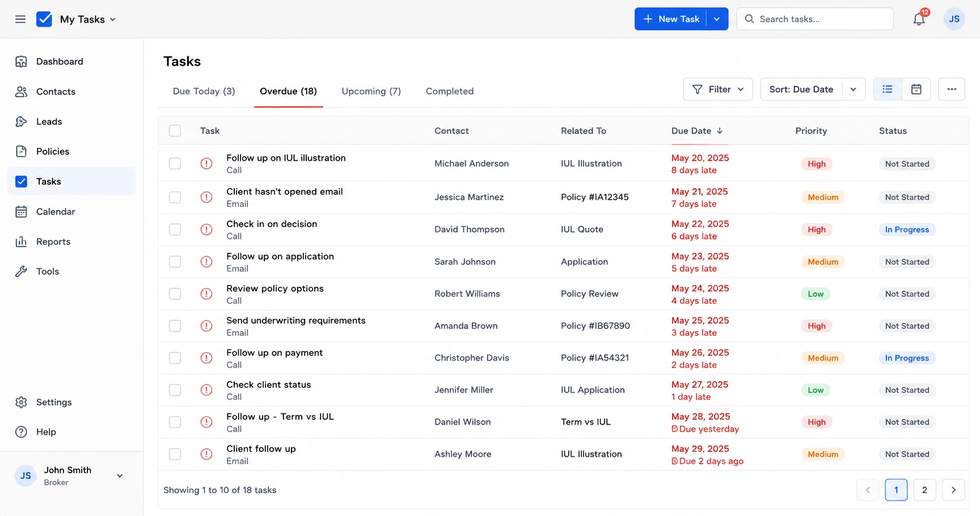Switch to the Due Today (3) tab
The height and width of the screenshot is (516, 980).
tap(204, 91)
